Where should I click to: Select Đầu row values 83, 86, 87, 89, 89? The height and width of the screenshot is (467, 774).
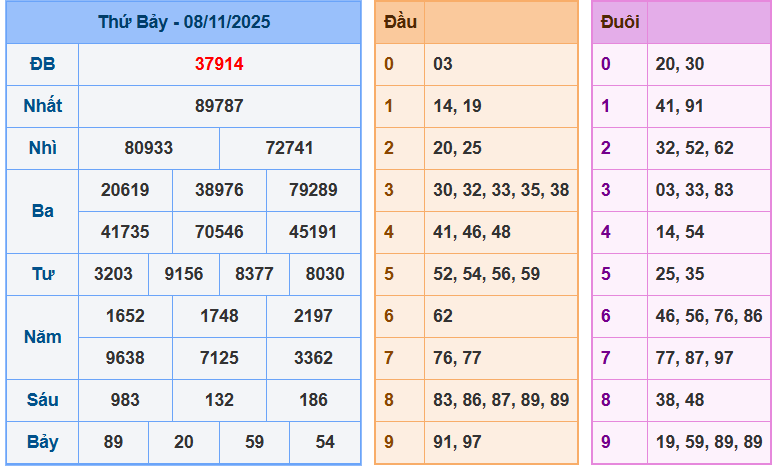tap(501, 400)
